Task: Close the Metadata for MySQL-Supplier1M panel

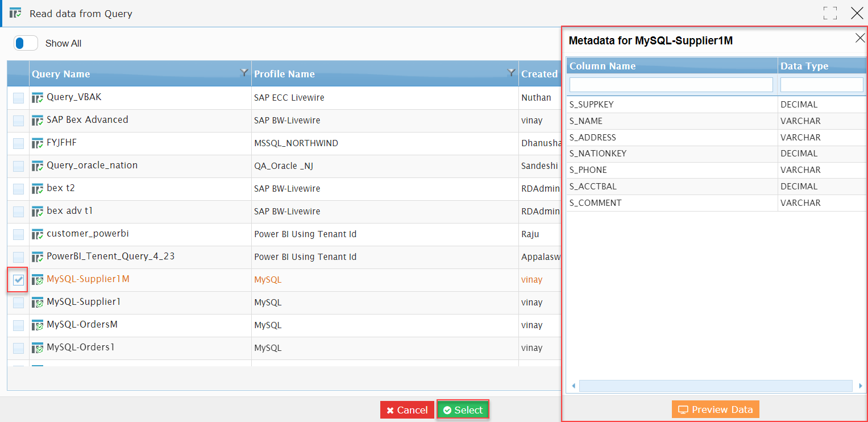Action: 861,38
